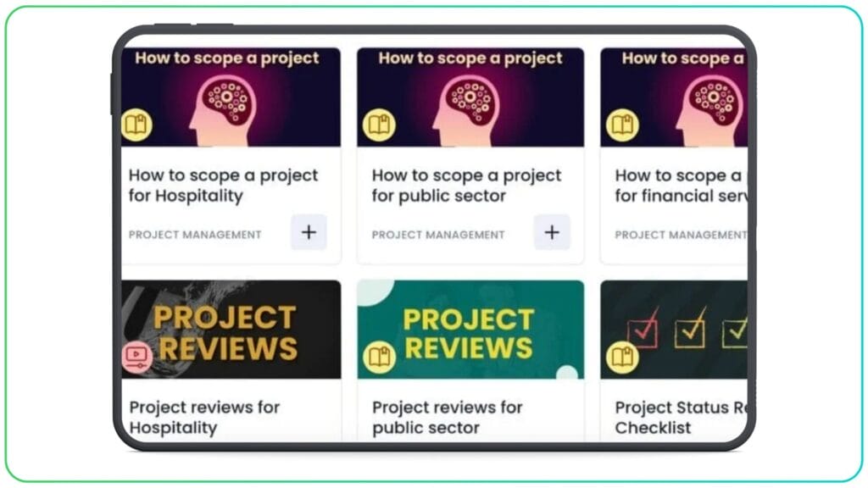
Task: Click book icon on financial services card
Action: point(622,125)
